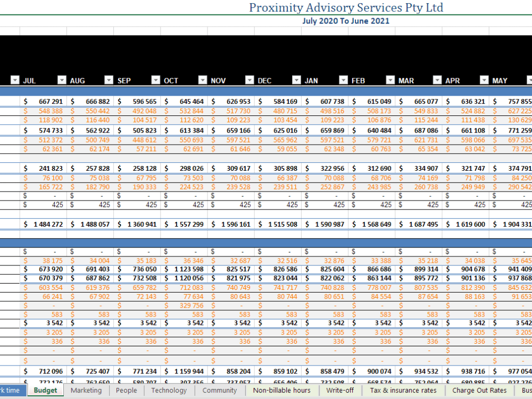
Task: Switch to the Community sheet
Action: (x=219, y=390)
